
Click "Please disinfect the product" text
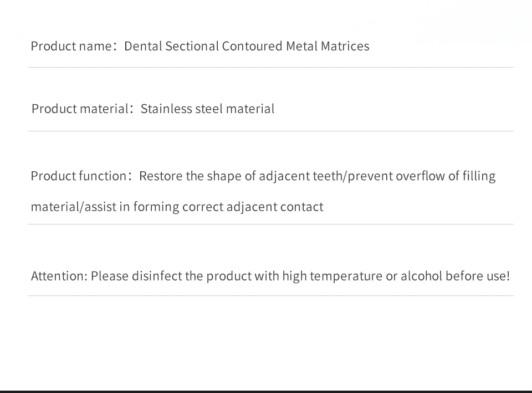[x=171, y=276]
